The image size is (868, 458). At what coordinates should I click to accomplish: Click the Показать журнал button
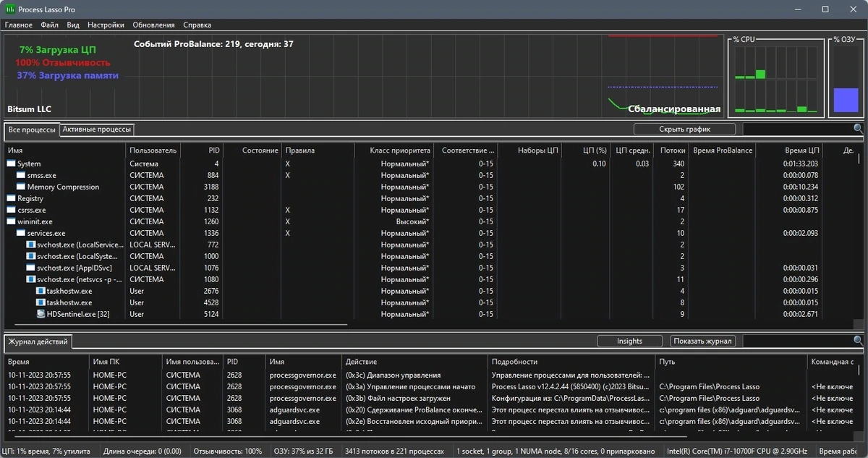(703, 341)
